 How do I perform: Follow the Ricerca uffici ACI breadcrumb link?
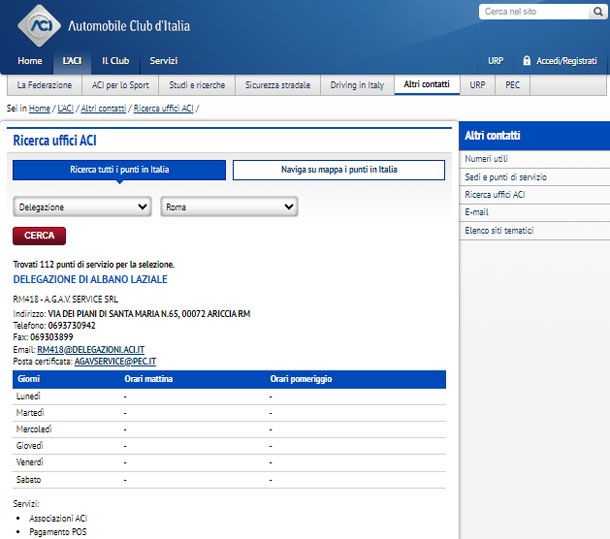[x=163, y=108]
